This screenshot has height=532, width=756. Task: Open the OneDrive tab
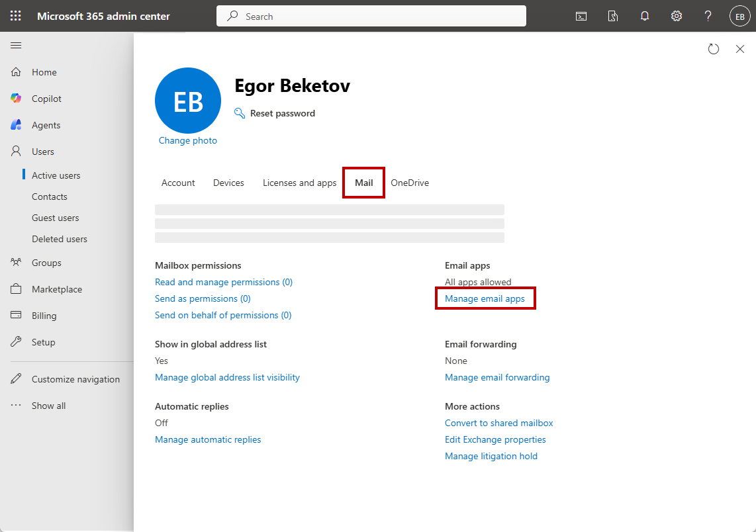coord(410,183)
